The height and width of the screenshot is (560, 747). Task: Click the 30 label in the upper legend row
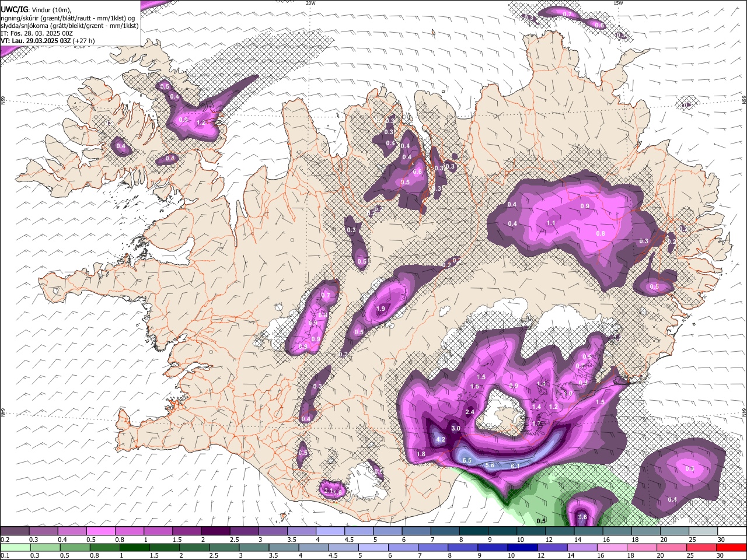tap(721, 540)
